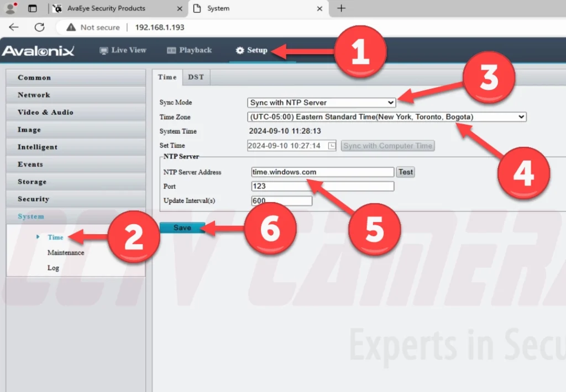Screen dimensions: 566x392
Task: Open a new browser tab
Action: pyautogui.click(x=341, y=8)
